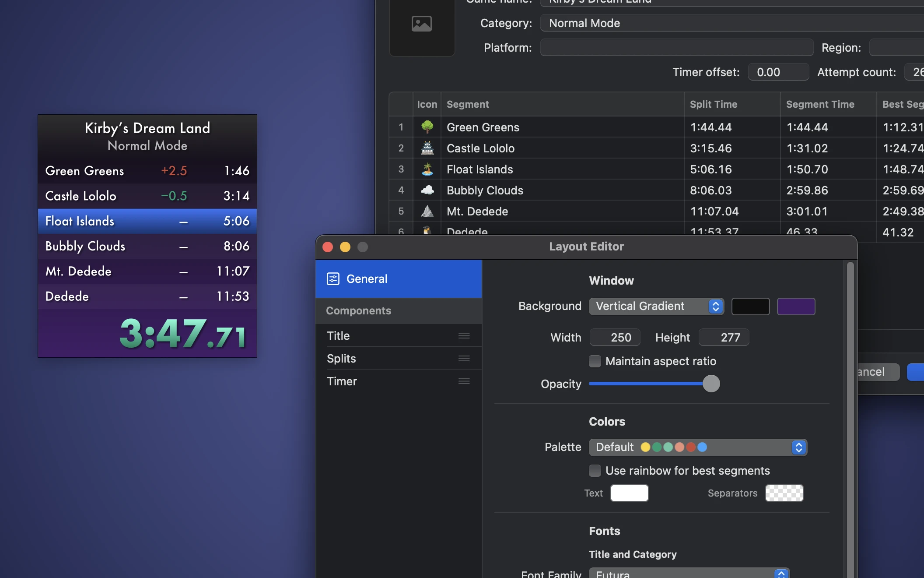
Task: Click the Green Greens tree icon
Action: pos(427,127)
